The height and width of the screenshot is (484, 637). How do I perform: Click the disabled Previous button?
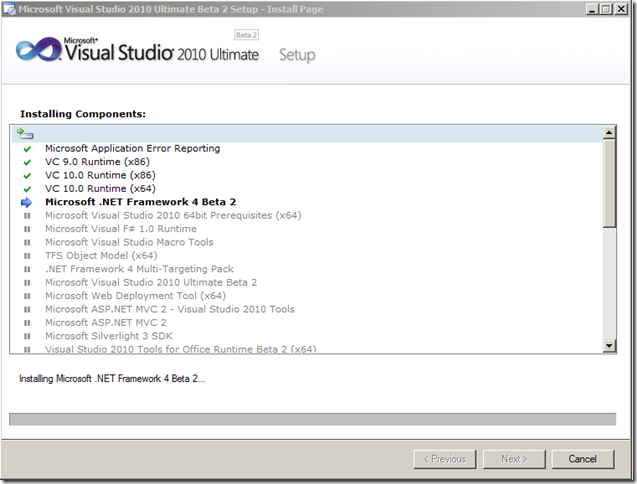click(x=445, y=459)
